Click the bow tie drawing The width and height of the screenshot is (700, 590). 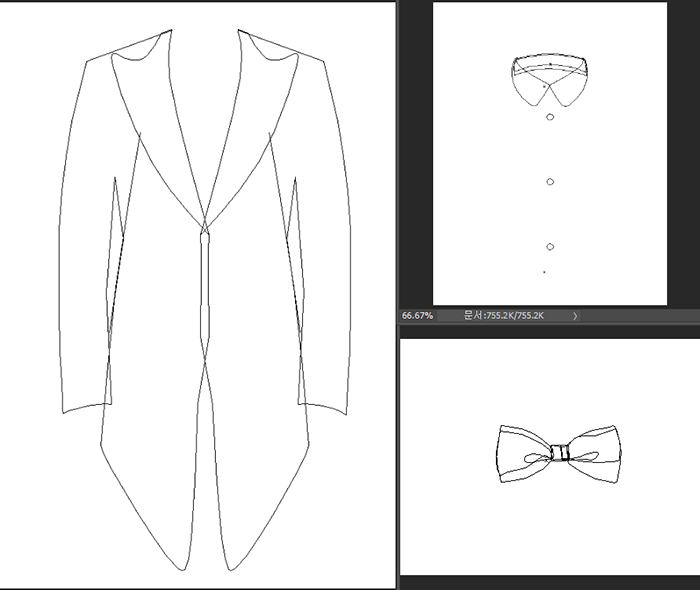(x=558, y=454)
